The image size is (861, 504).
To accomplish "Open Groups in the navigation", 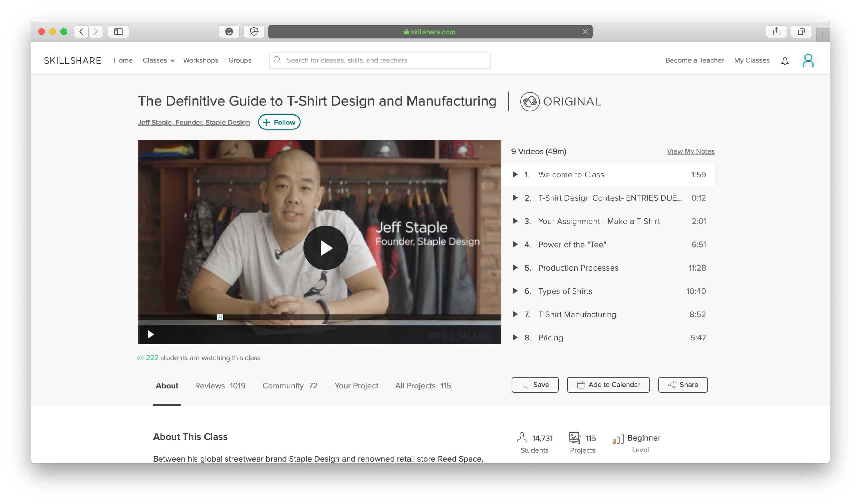I will coord(240,60).
